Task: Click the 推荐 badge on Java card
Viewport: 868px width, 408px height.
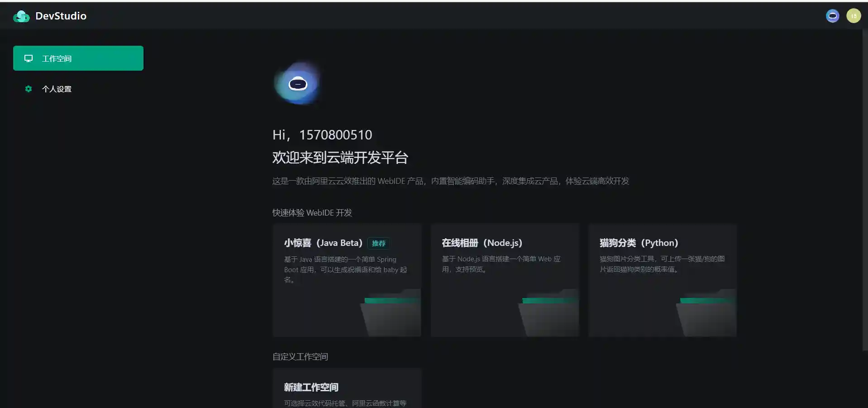Action: (x=378, y=244)
